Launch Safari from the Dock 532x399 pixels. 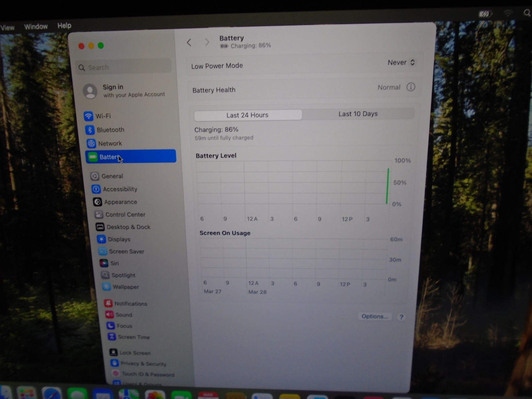point(52,393)
